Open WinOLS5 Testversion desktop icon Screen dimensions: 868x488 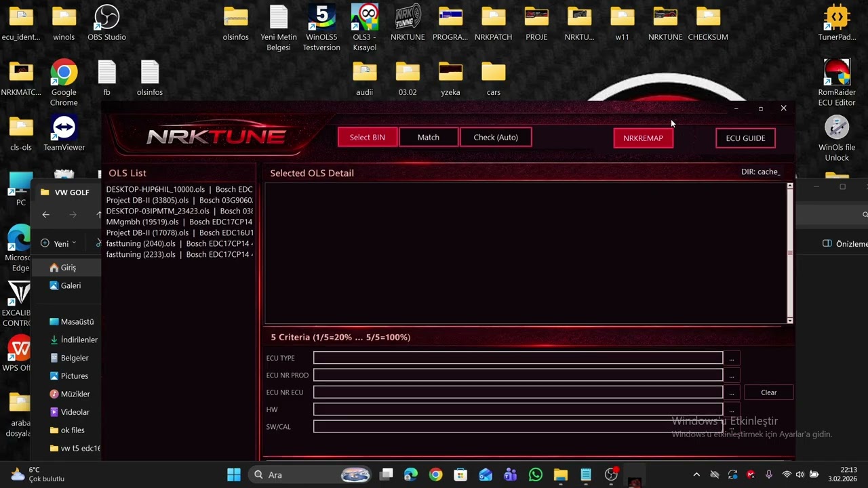[x=321, y=28]
